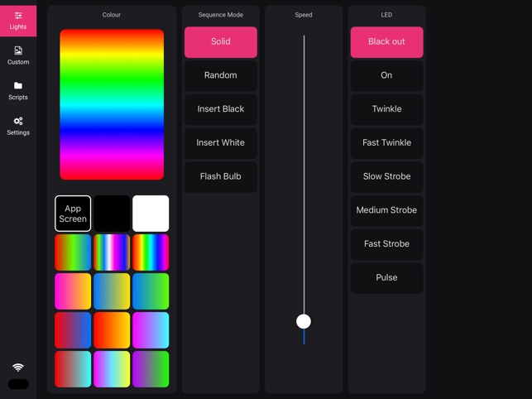Select the App Screen colour preset

click(x=73, y=214)
